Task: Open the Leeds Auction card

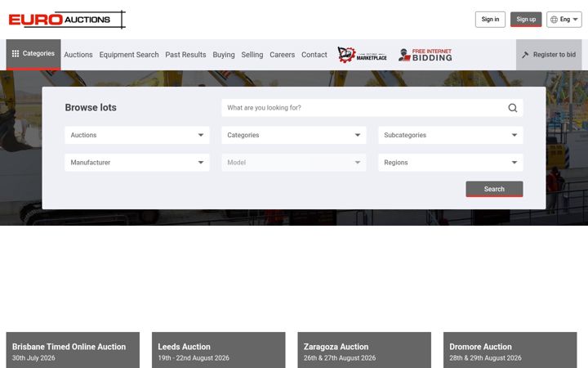Action: point(219,350)
